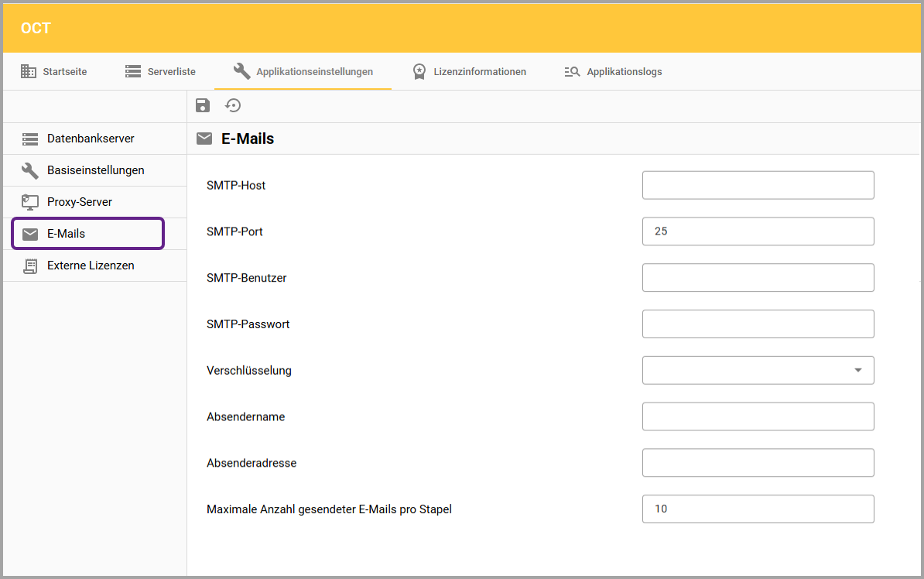Click the SMTP-Benutzer input field
Viewport: 924px width, 579px height.
click(x=758, y=278)
